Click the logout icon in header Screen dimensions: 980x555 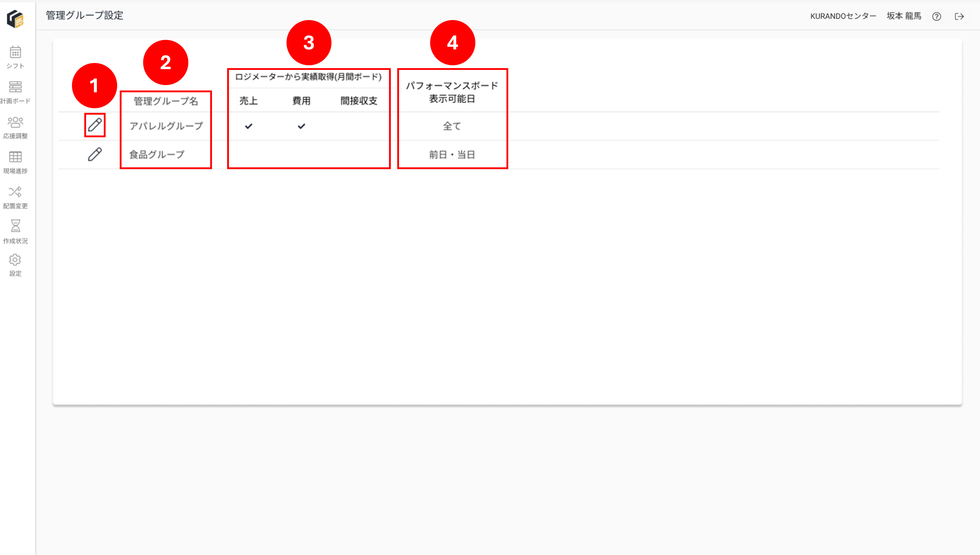pos(959,16)
